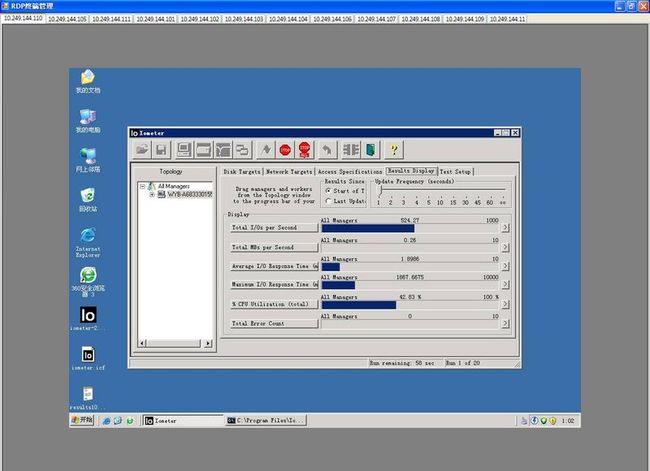Click green 360 quick launch icon
Viewport: 650px width, 471px height.
click(x=130, y=421)
